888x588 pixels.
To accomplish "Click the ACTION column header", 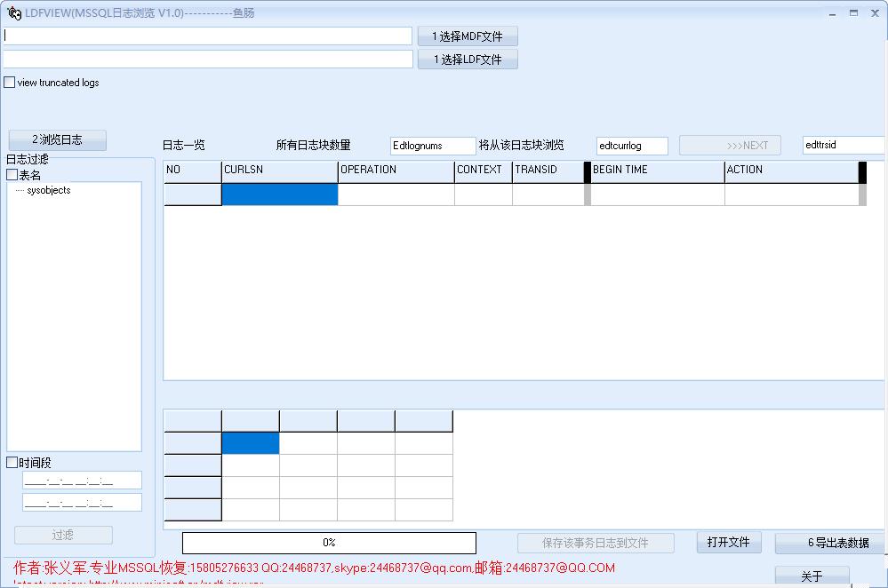I will (792, 172).
